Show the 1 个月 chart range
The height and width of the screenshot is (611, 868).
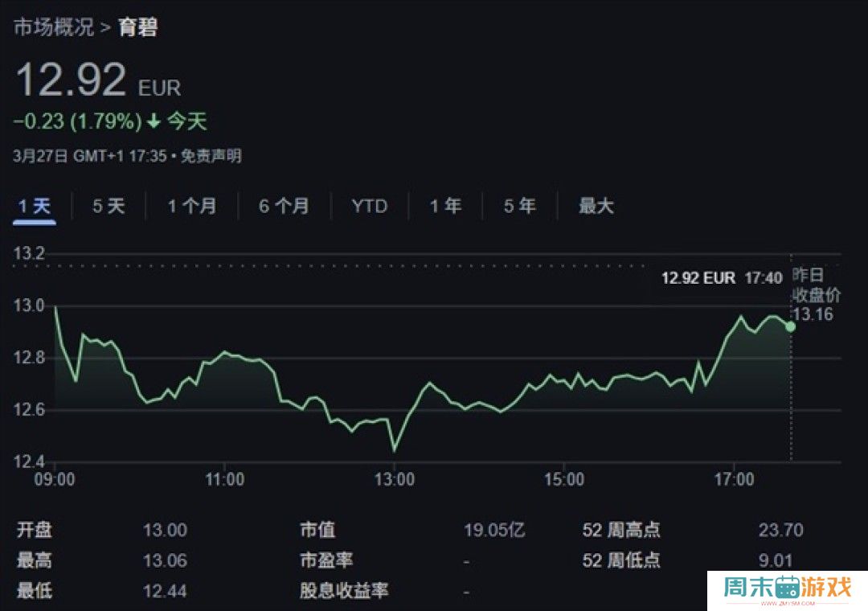point(192,207)
